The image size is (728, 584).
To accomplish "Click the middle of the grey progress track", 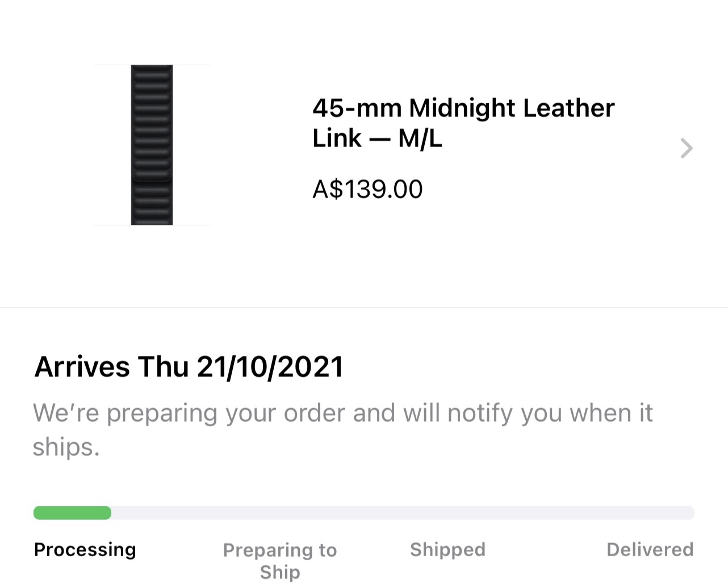I will [x=363, y=513].
